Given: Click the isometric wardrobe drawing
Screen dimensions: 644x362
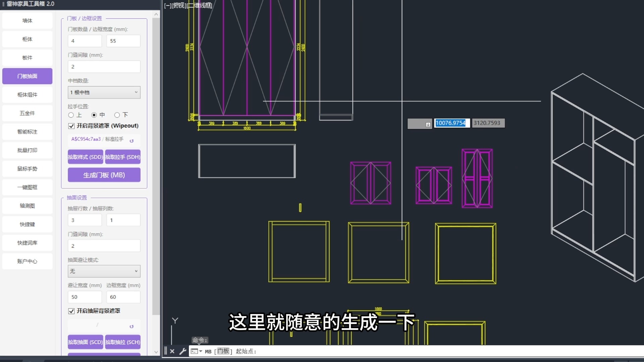Looking at the screenshot, I should click(x=597, y=178).
